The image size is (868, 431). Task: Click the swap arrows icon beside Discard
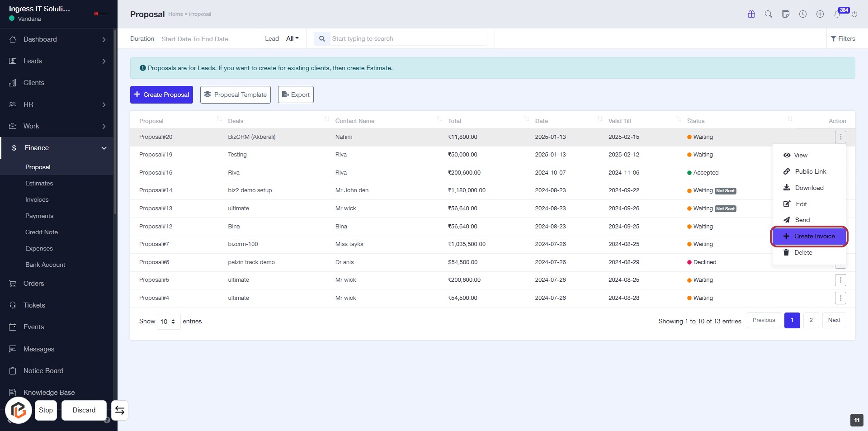120,410
